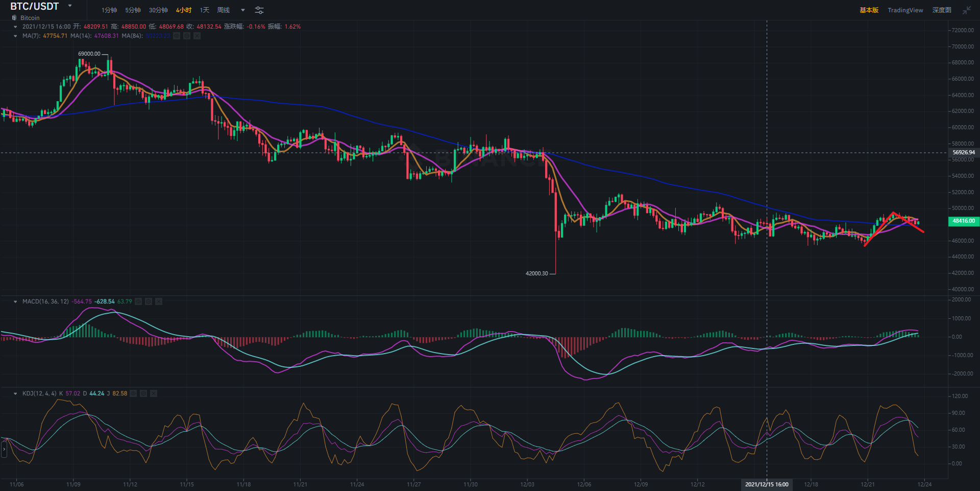Toggle MA indicator visibility eye
This screenshot has width=980, height=491.
[177, 36]
